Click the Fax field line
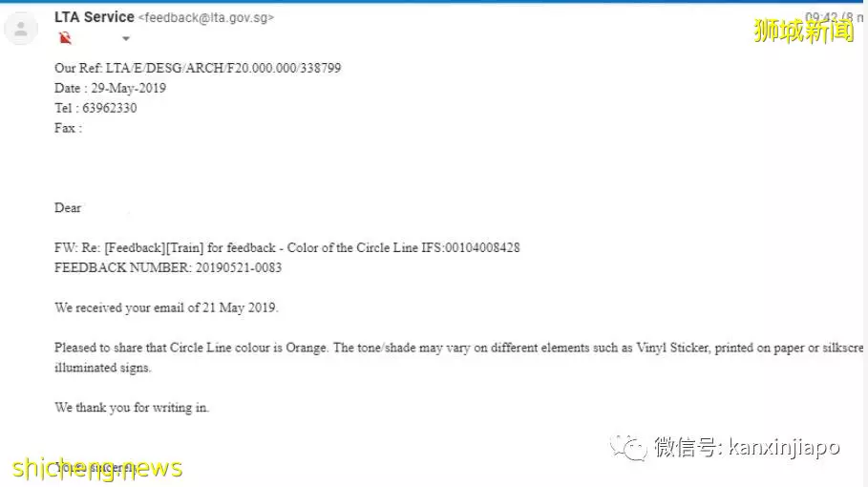 [68, 128]
